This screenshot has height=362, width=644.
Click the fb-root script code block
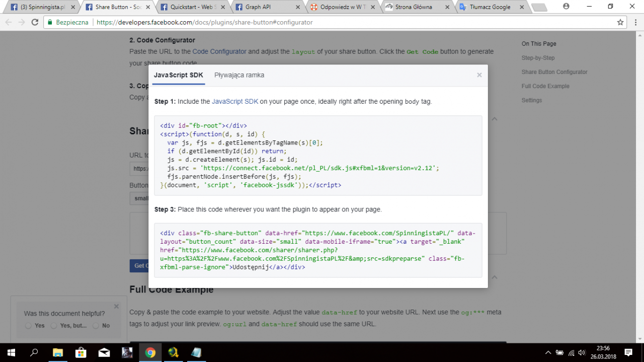pyautogui.click(x=318, y=156)
